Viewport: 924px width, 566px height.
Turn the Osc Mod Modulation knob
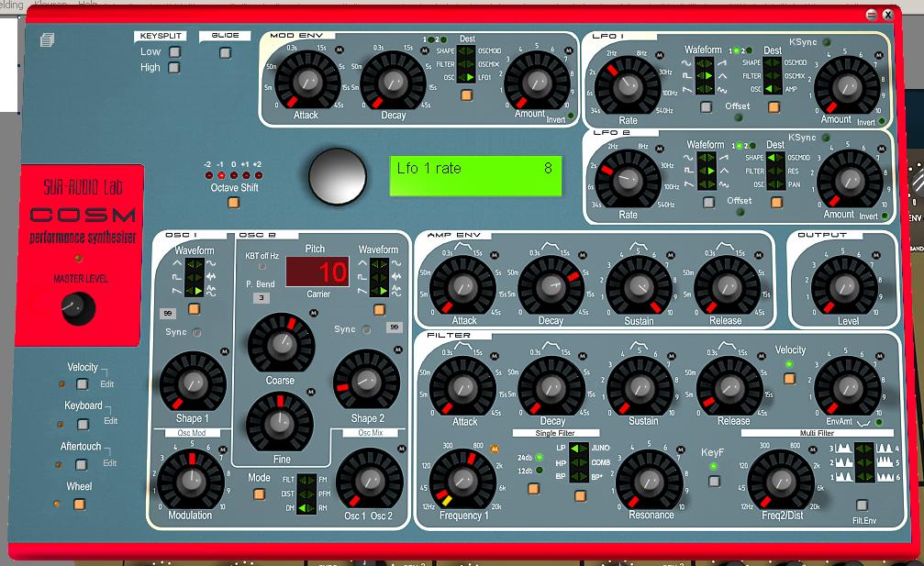191,480
